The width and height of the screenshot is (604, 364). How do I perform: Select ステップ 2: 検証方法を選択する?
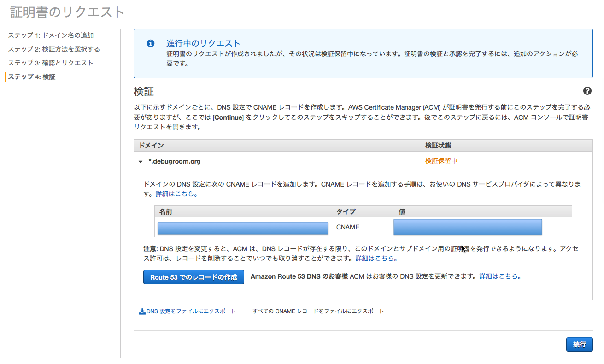click(x=54, y=49)
